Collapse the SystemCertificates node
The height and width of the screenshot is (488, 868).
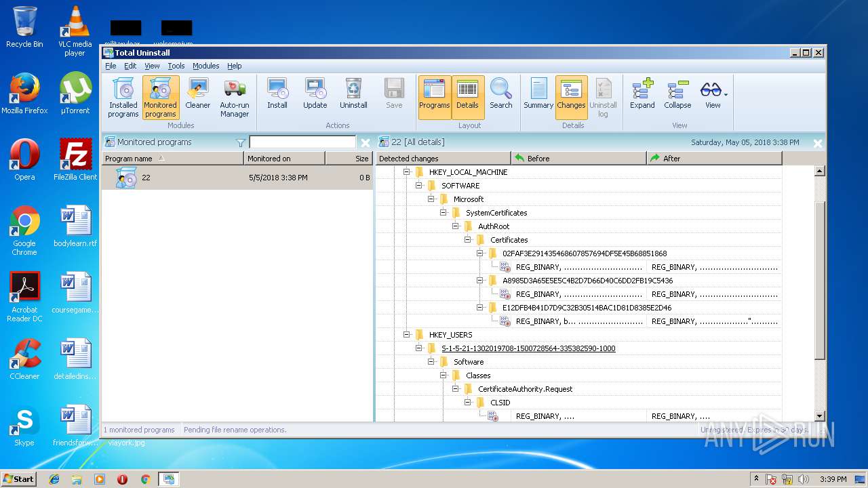443,213
